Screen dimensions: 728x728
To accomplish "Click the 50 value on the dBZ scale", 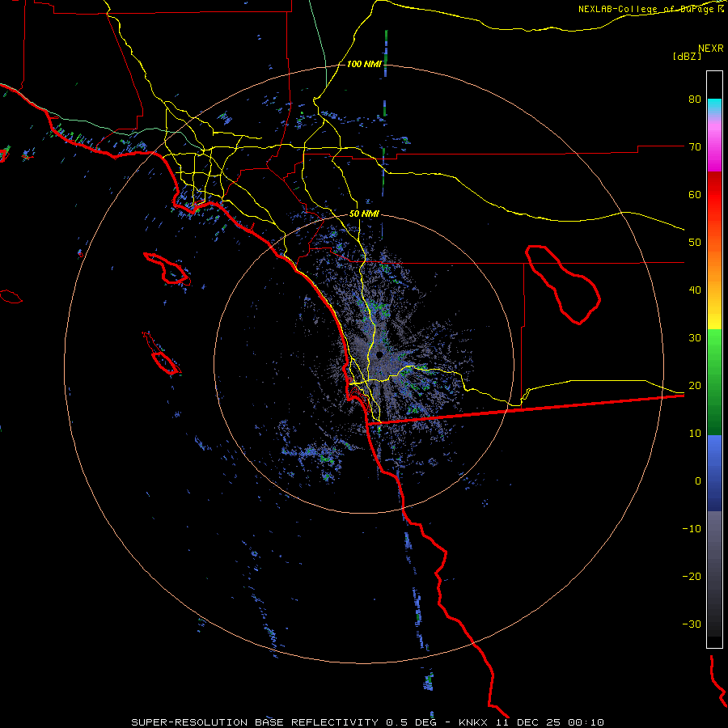I will click(695, 243).
